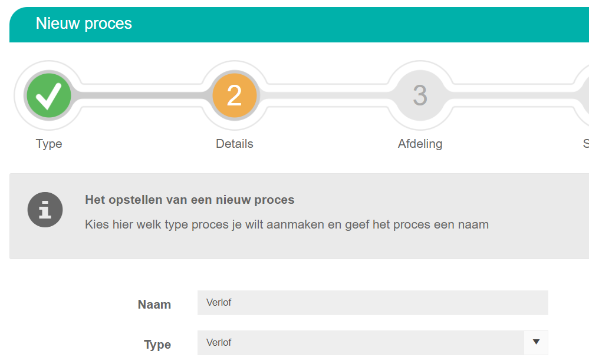Image resolution: width=589 pixels, height=364 pixels.
Task: Click progress track between steps 2 and 3
Action: pos(326,95)
